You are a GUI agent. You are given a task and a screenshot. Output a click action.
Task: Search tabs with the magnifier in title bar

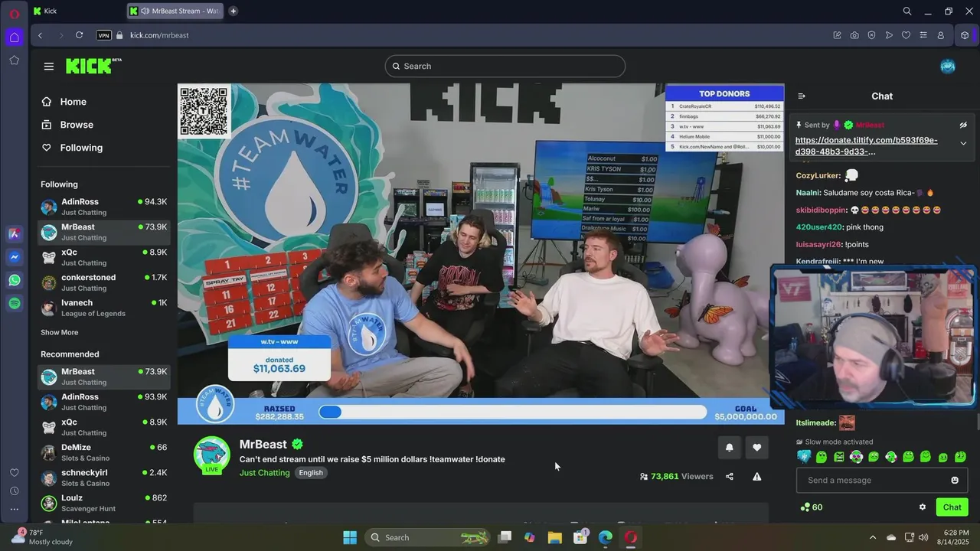[907, 11]
